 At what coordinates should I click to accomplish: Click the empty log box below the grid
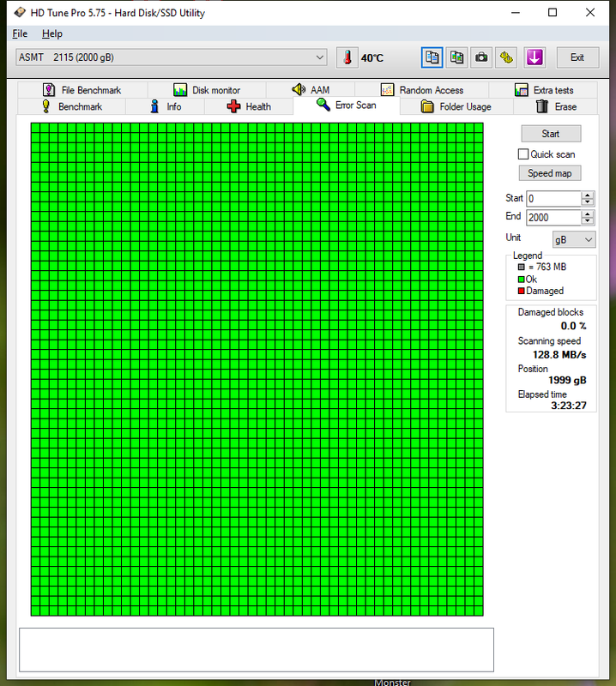click(257, 650)
